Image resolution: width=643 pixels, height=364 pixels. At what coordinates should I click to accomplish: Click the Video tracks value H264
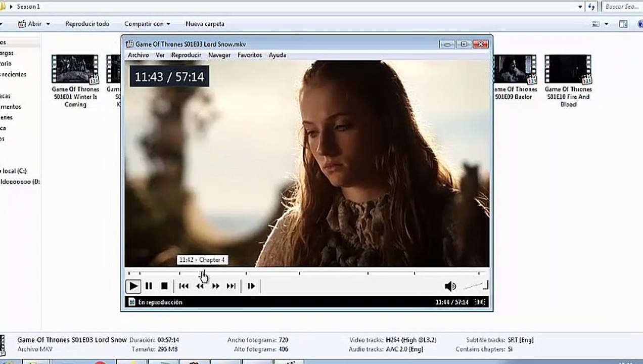(x=410, y=340)
